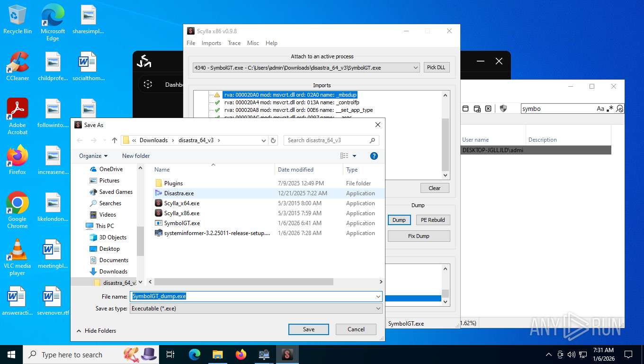Click the search magnifier in Save As

[373, 140]
